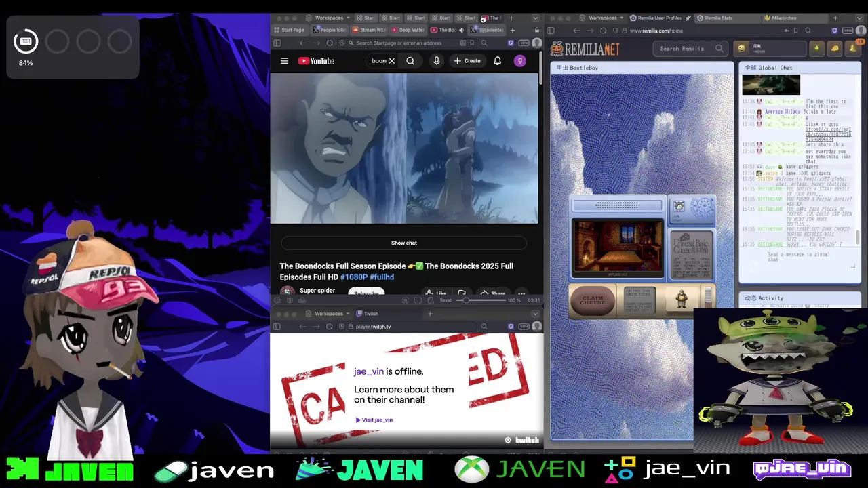Toggle page tiling icon in status bar
This screenshot has height=488, width=868.
pos(418,300)
